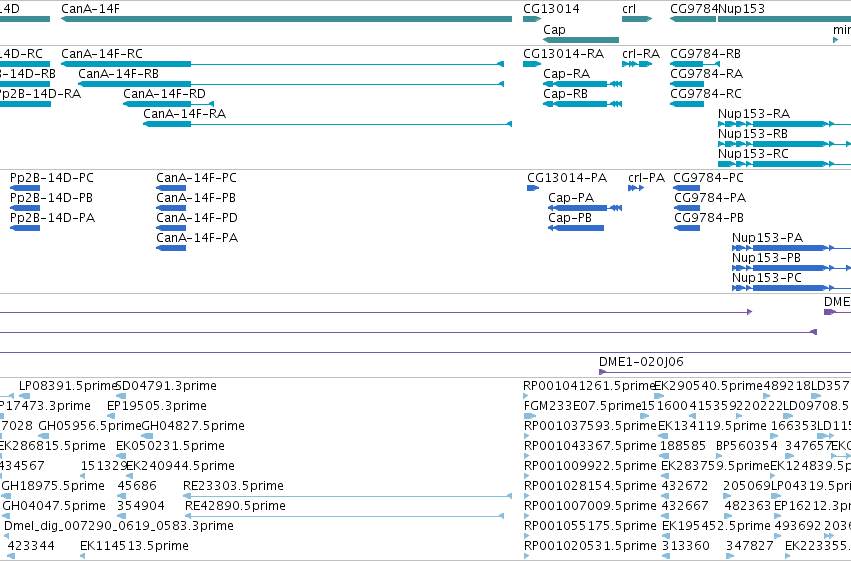Image resolution: width=851 pixels, height=561 pixels.
Task: Select the RP001009922.5prime EST label
Action: point(590,466)
